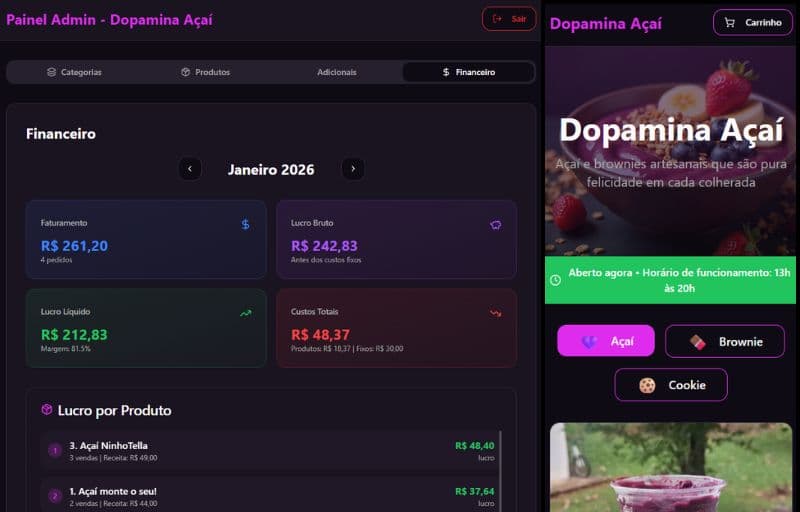Click the Financeiro section heading
The height and width of the screenshot is (512, 800).
(61, 134)
